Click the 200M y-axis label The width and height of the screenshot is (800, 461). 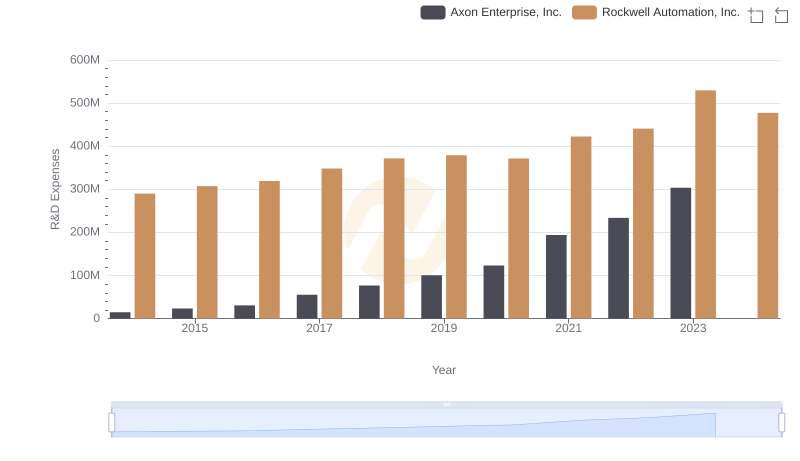[85, 232]
